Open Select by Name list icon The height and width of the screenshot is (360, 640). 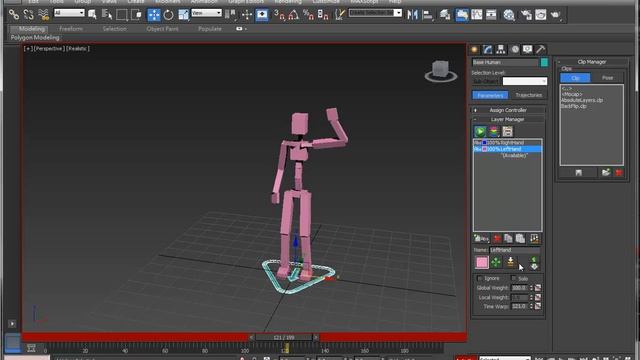coord(107,15)
